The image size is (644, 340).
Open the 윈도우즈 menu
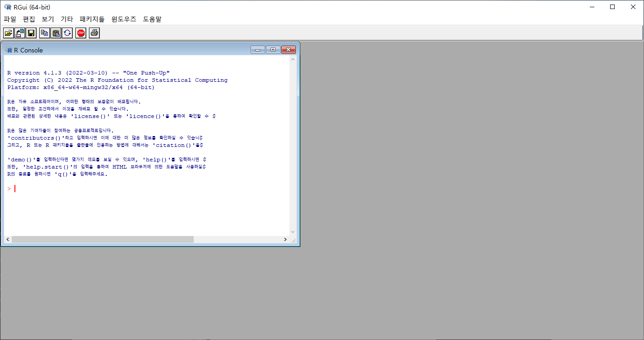click(x=124, y=19)
